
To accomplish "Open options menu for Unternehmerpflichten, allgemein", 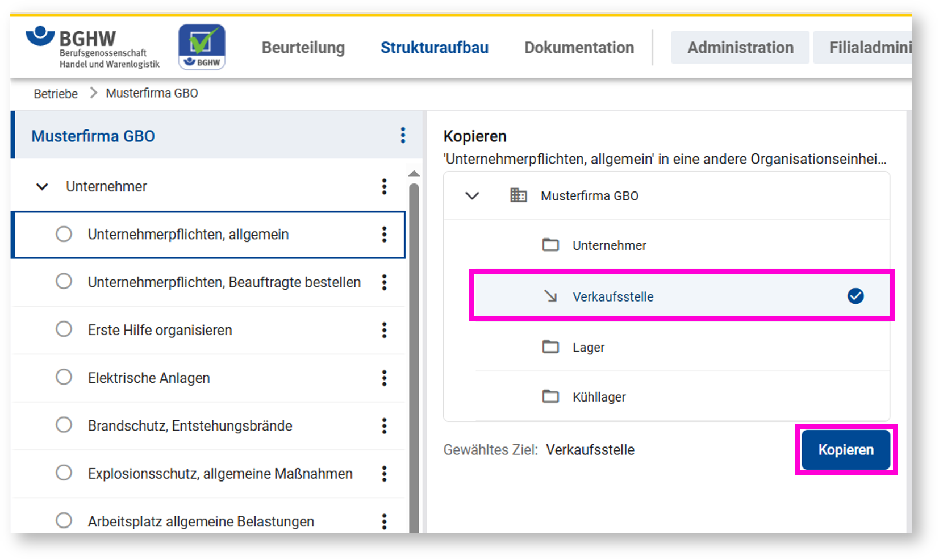I will click(x=384, y=235).
